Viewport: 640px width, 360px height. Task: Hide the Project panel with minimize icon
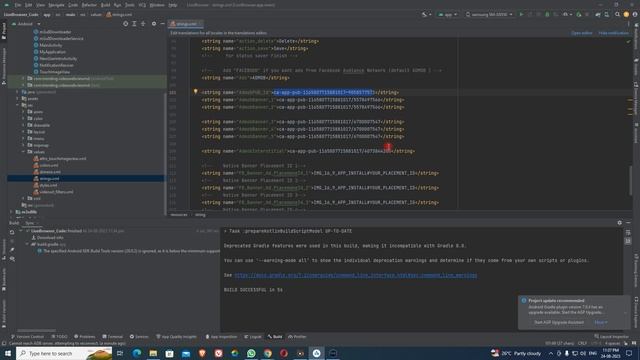tap(162, 24)
